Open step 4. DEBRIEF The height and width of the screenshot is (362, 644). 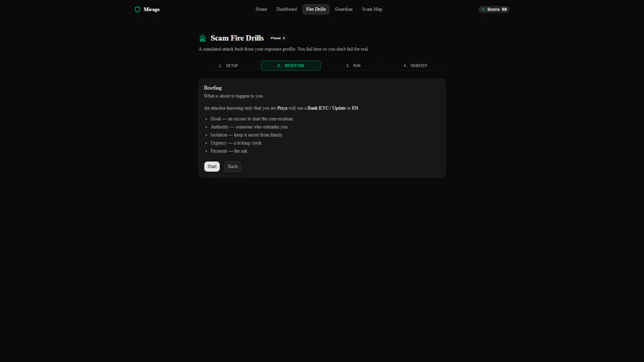pos(415,66)
